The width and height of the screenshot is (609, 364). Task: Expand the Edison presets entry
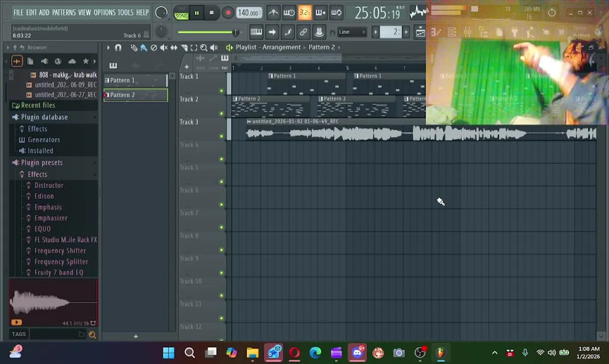[40, 196]
